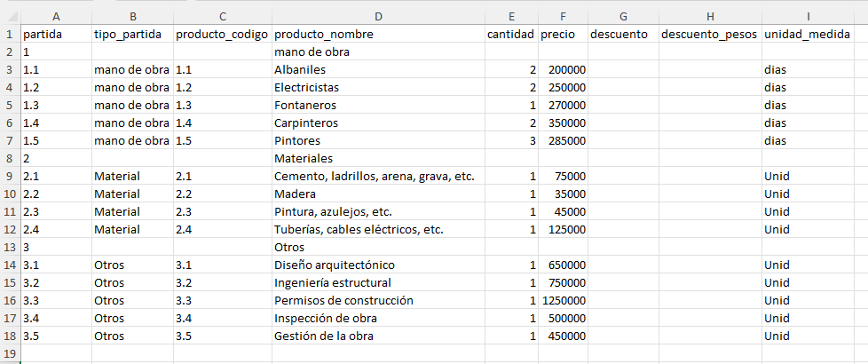Click the Materiales section cell

[x=378, y=158]
